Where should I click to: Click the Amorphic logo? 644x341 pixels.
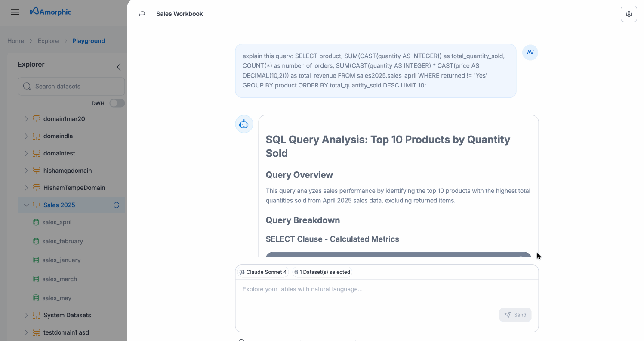[50, 12]
